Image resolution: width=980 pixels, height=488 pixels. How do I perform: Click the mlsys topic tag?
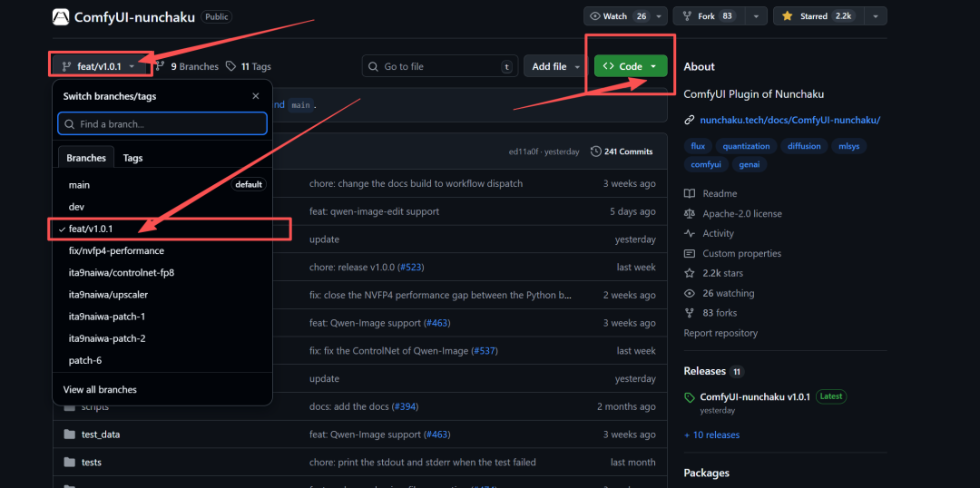pyautogui.click(x=850, y=146)
